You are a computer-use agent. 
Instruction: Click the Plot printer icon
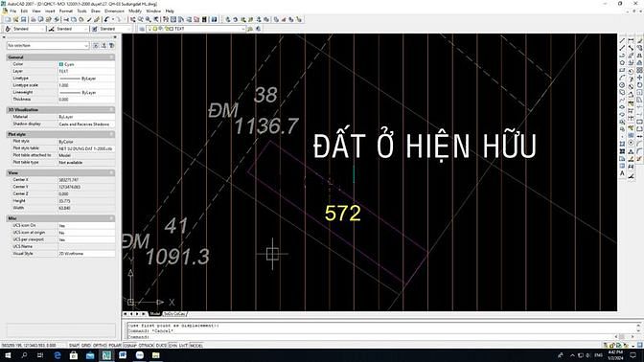(x=34, y=19)
